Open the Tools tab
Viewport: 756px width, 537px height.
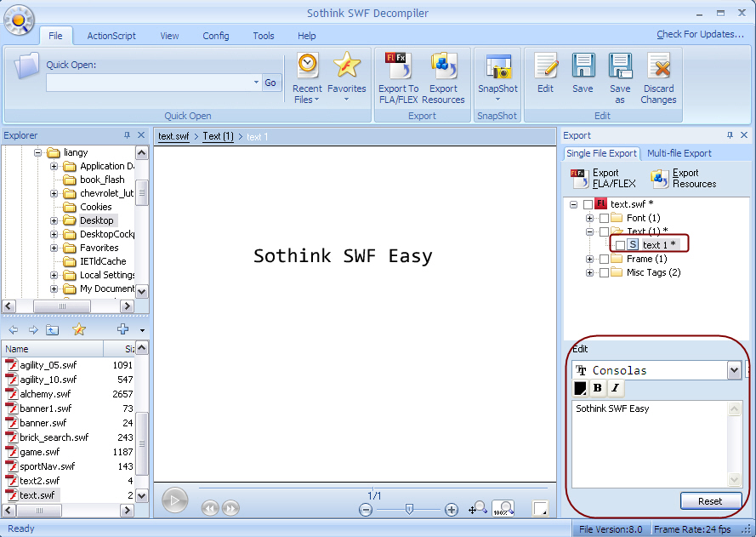coord(264,36)
